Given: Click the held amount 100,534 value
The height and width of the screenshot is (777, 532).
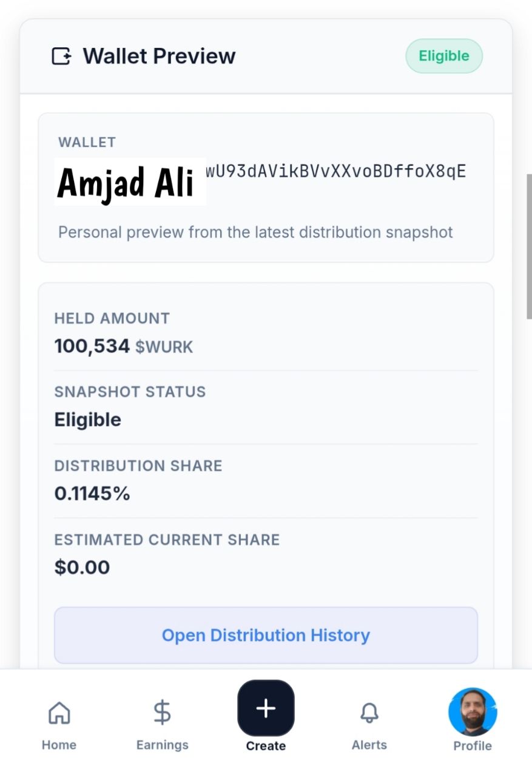Looking at the screenshot, I should tap(92, 347).
